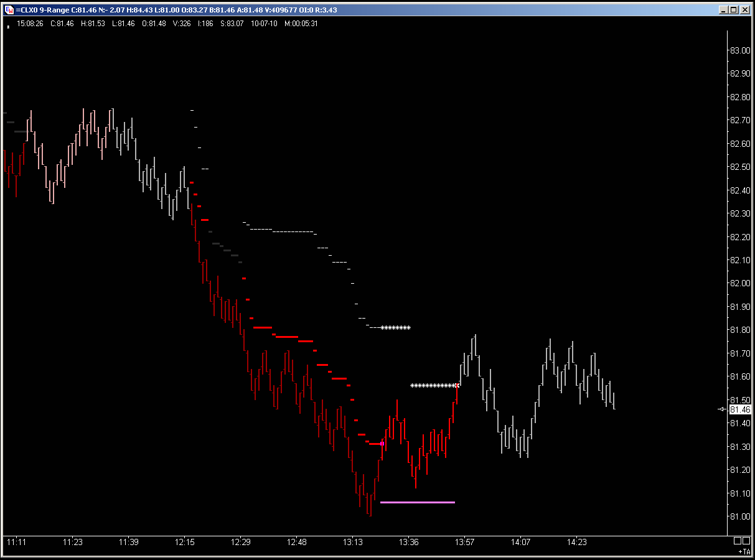Click the 82.30 price axis label

click(739, 213)
